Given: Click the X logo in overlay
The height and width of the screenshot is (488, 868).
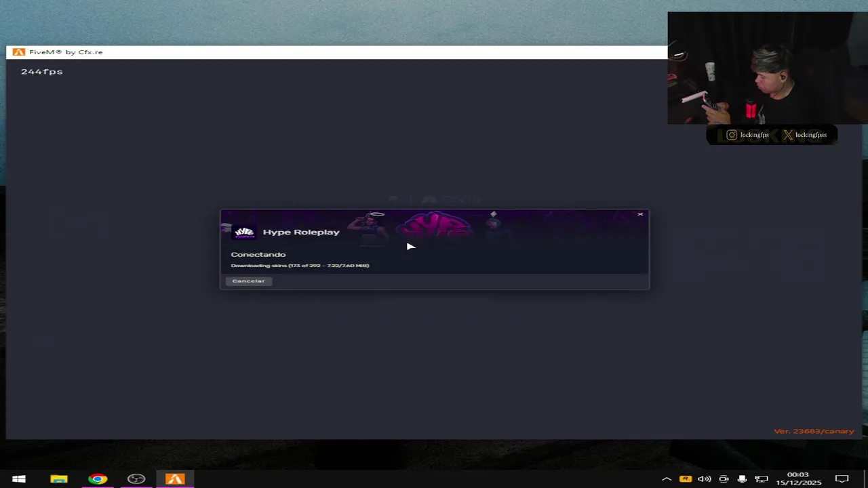Looking at the screenshot, I should (x=787, y=135).
